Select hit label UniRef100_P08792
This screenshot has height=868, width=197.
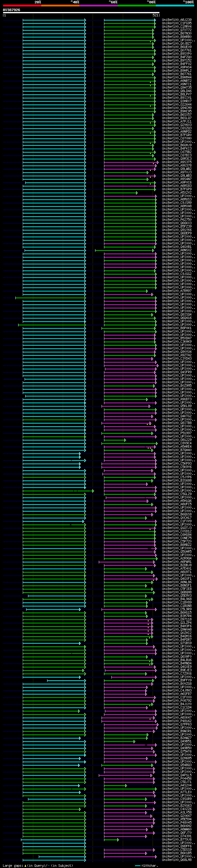coord(177,700)
